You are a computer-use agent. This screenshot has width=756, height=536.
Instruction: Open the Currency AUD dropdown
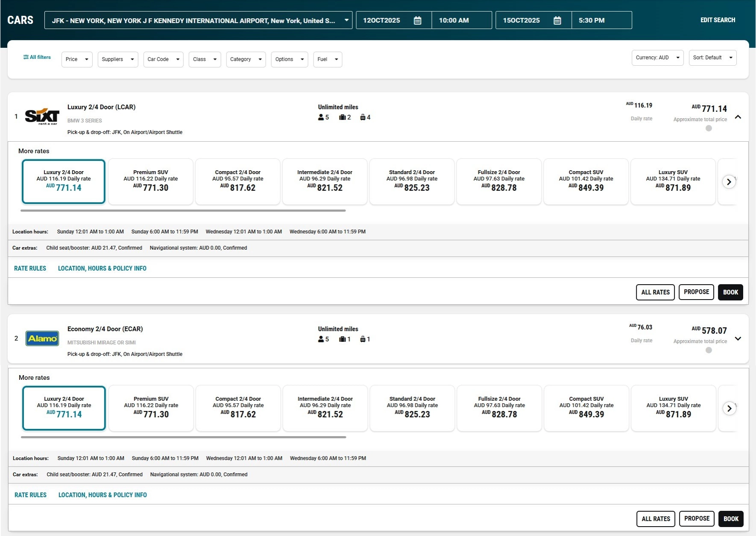click(657, 58)
